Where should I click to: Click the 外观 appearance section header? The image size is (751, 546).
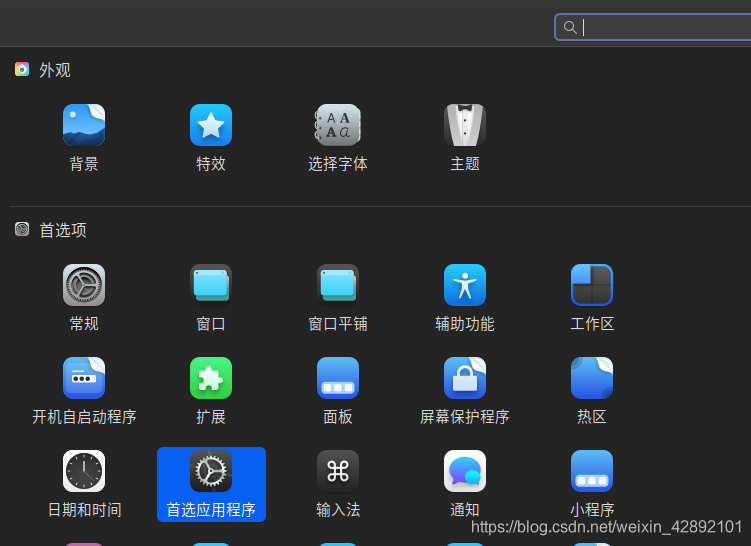point(43,70)
